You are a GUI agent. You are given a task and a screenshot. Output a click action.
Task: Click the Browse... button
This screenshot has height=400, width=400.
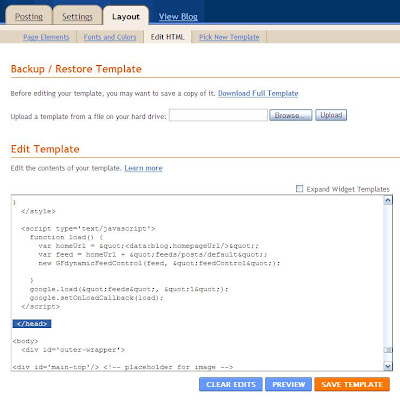(x=291, y=115)
